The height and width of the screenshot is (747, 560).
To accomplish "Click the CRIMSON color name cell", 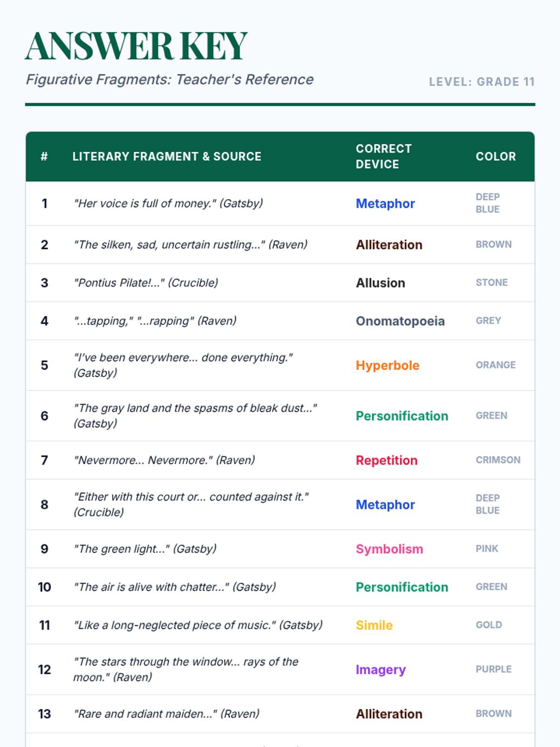I will click(x=498, y=460).
